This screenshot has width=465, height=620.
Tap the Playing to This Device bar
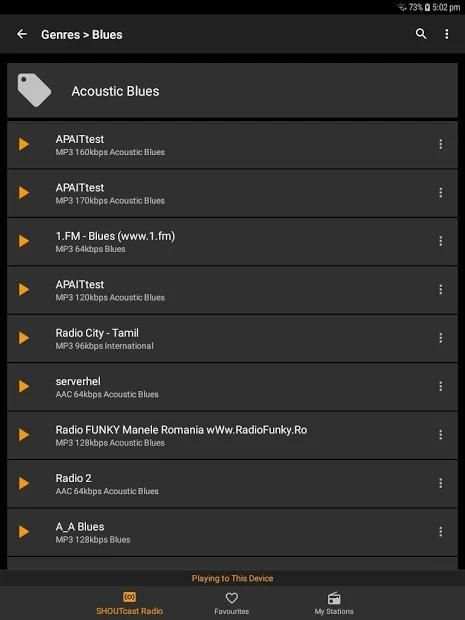point(232,578)
